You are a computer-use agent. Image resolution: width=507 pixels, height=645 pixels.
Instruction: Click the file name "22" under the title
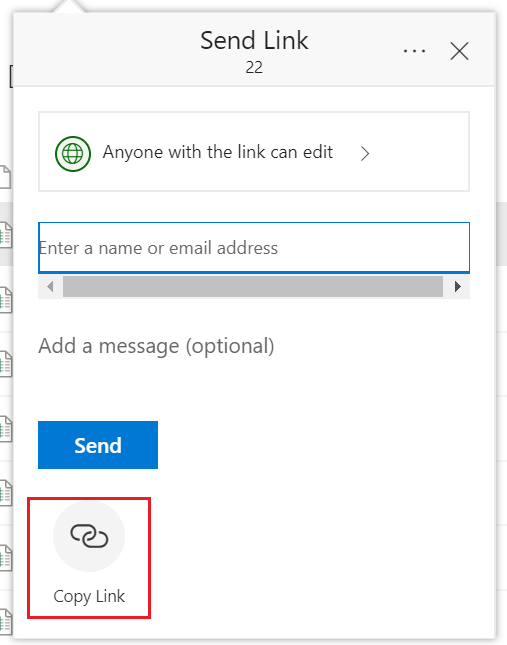[254, 67]
